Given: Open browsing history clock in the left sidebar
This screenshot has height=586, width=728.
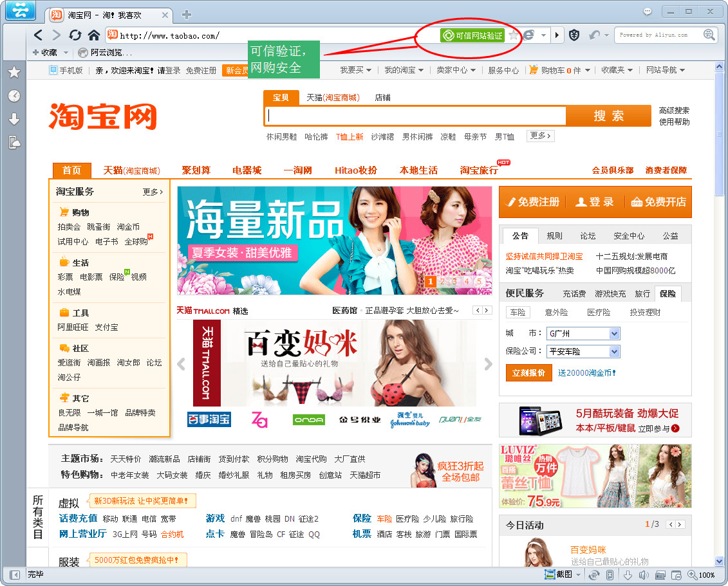Looking at the screenshot, I should pos(14,96).
